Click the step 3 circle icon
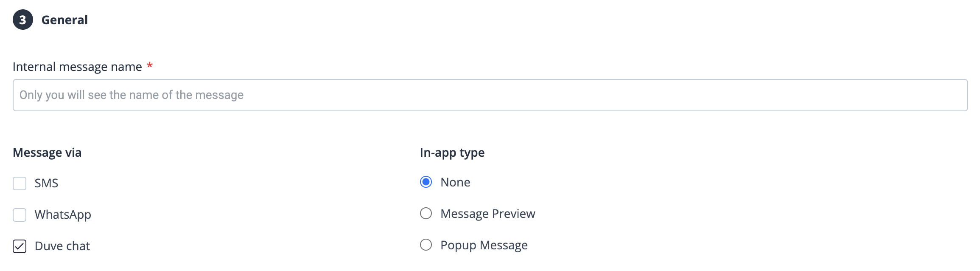980x271 pixels. 23,20
